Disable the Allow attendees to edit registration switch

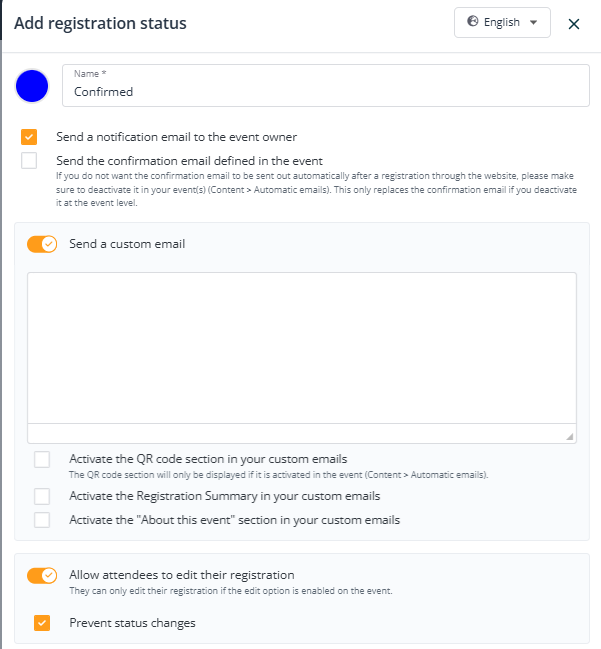click(x=42, y=575)
